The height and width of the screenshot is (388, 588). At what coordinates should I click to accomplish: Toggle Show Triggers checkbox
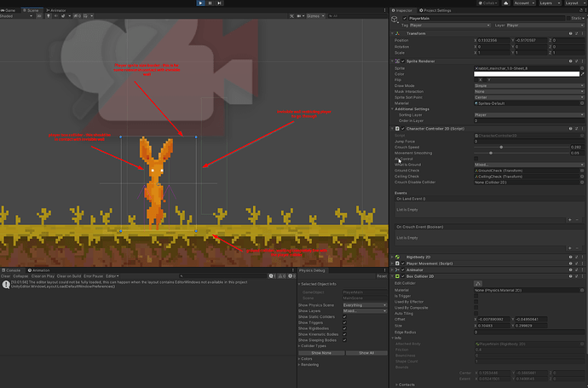(x=344, y=324)
